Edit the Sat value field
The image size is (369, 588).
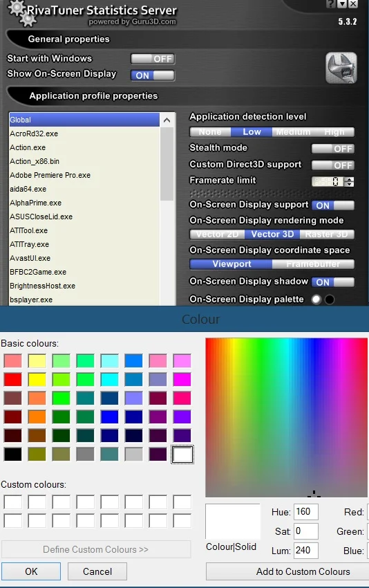point(305,531)
